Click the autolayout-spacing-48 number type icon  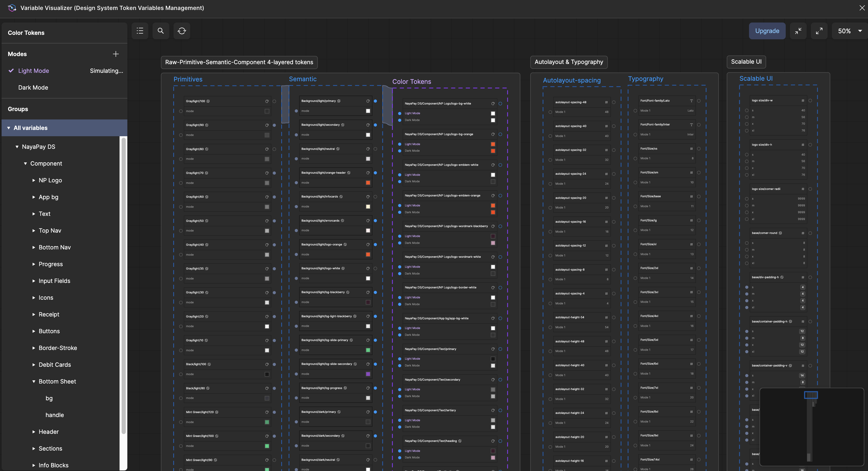click(606, 102)
